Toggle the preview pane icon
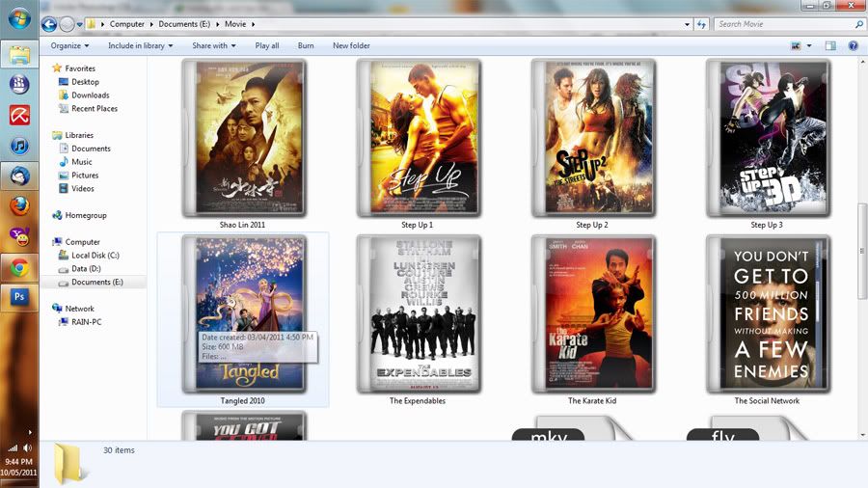The width and height of the screenshot is (868, 488). pos(830,46)
